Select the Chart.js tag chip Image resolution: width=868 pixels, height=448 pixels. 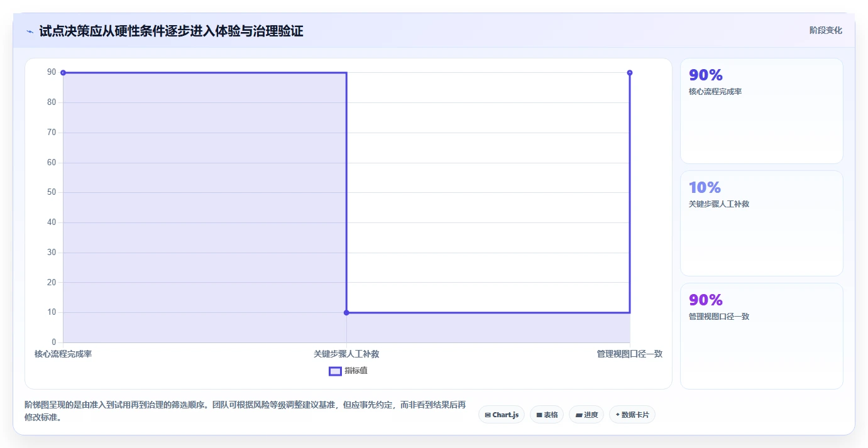tap(502, 415)
